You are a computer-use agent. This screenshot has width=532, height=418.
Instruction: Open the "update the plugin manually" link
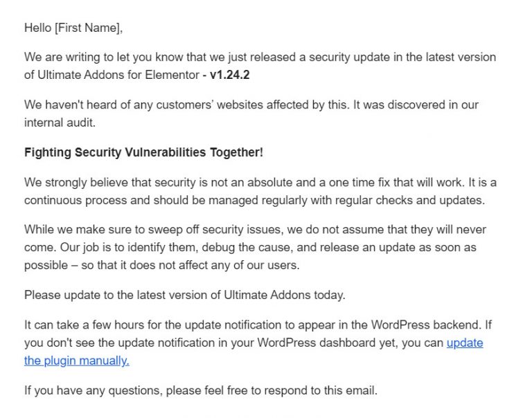[76, 361]
